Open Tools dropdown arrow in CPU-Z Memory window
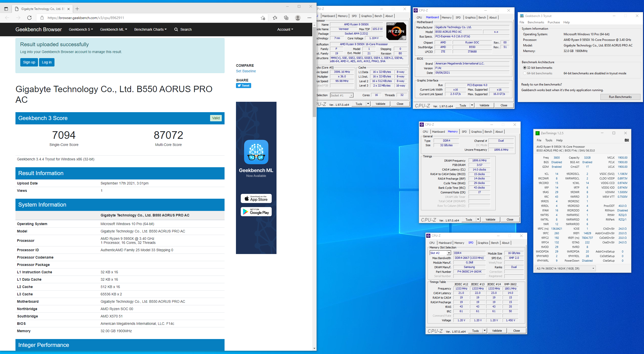Screen dimensions: 644x354 click(478, 220)
